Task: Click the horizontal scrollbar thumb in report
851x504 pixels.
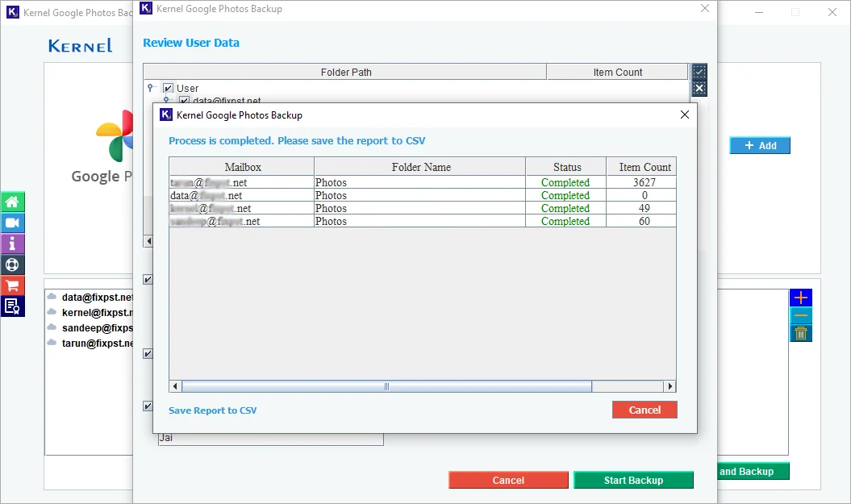Action: pyautogui.click(x=387, y=386)
